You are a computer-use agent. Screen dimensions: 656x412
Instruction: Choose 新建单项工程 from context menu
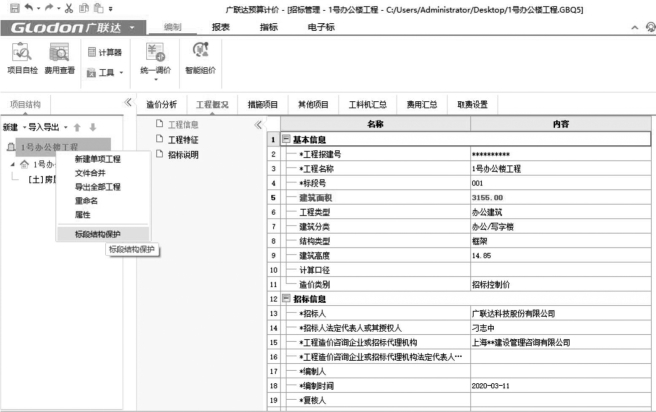click(x=97, y=159)
